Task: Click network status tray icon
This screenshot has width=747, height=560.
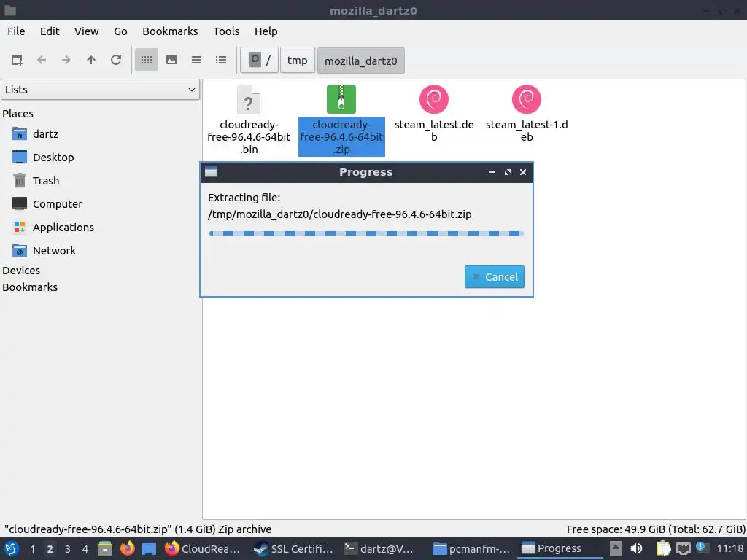Action: coord(683,548)
